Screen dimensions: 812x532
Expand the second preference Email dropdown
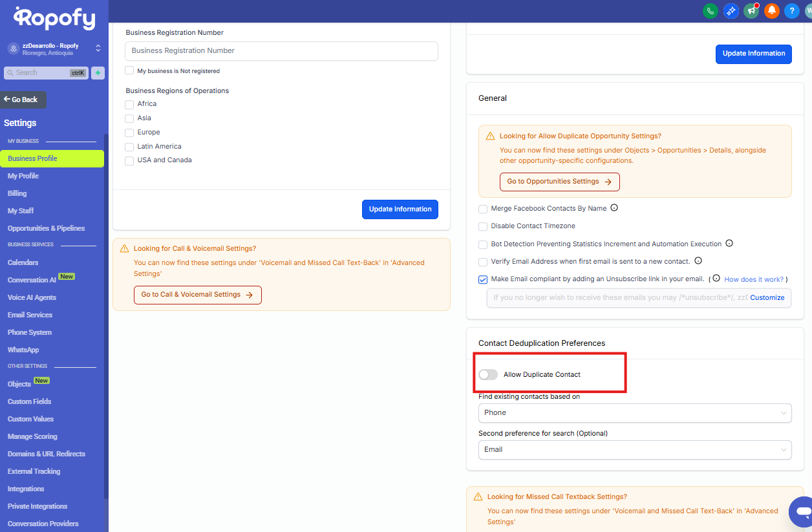[634, 450]
